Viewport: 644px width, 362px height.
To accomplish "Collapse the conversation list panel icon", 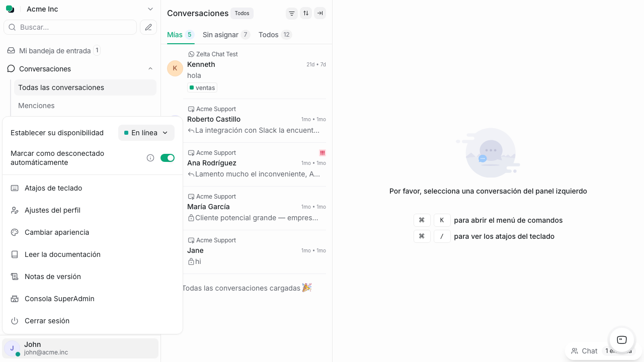I will click(320, 13).
